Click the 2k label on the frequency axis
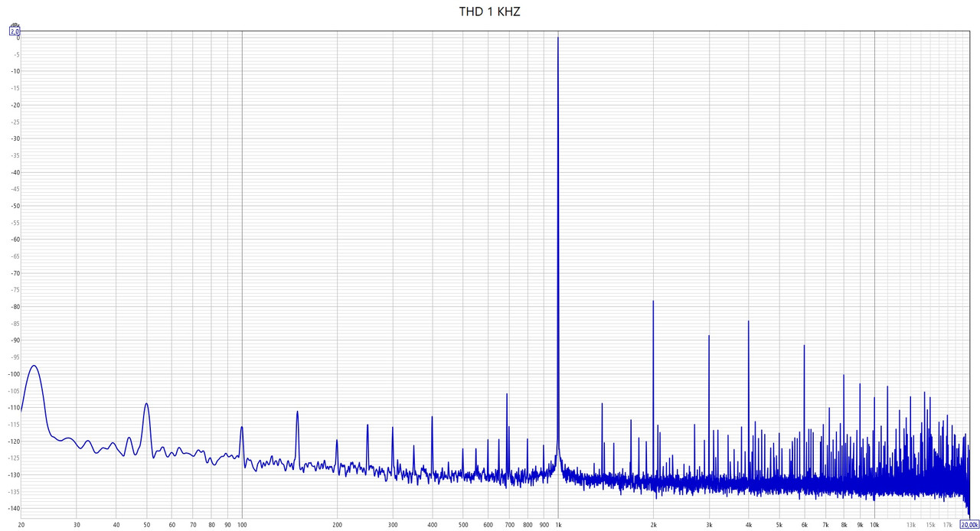The width and height of the screenshot is (980, 531). tap(653, 525)
